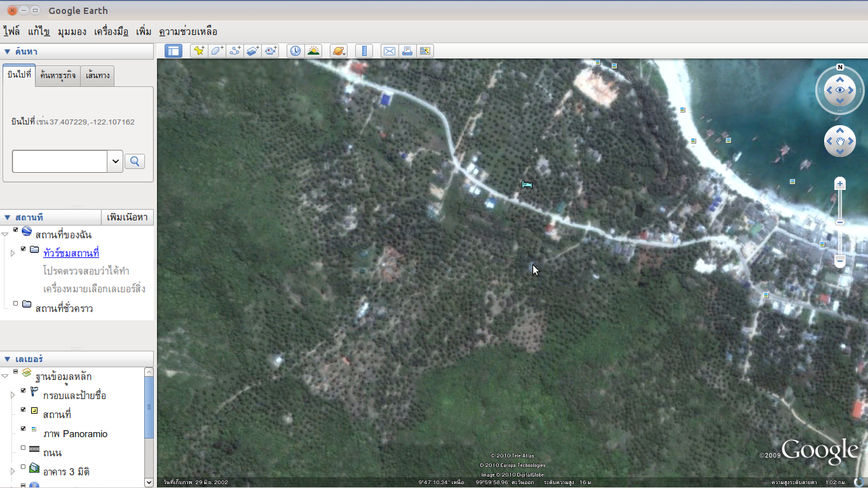This screenshot has width=868, height=488.
Task: Add an image overlay from the toolbar
Action: click(x=253, y=51)
